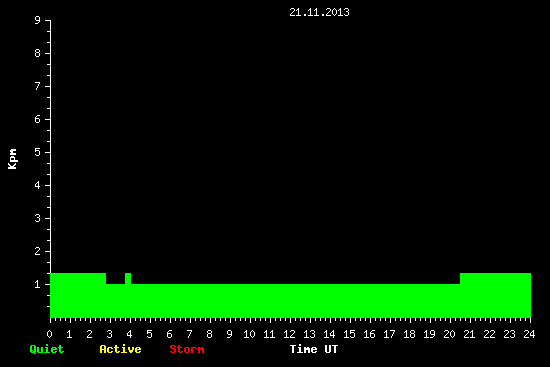Click hour 20 on the time axis
This screenshot has width=550, height=367.
pos(449,334)
